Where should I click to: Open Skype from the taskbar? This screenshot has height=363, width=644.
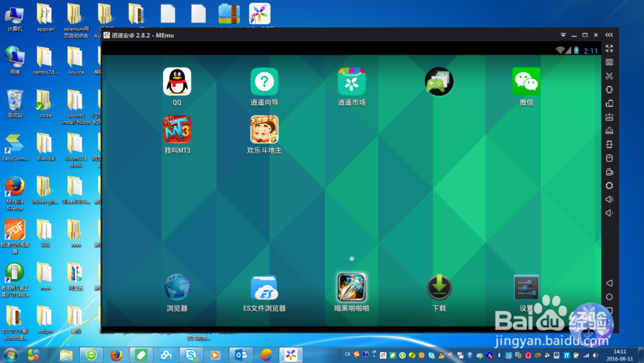coord(191,355)
